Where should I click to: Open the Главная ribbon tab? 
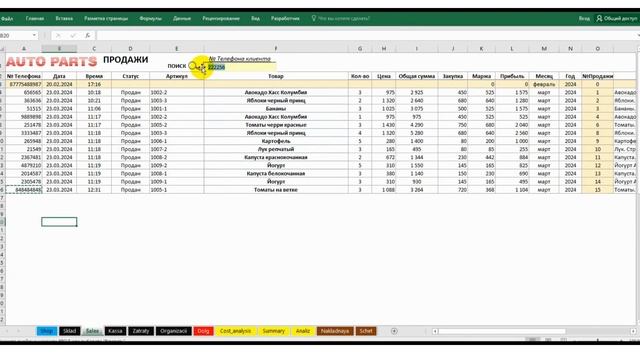[x=35, y=18]
